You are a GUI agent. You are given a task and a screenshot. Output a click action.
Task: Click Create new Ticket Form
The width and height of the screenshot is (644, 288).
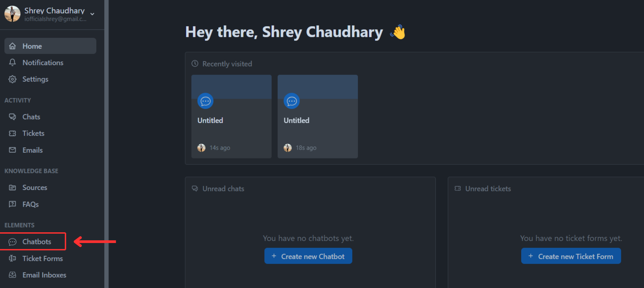[x=571, y=256]
